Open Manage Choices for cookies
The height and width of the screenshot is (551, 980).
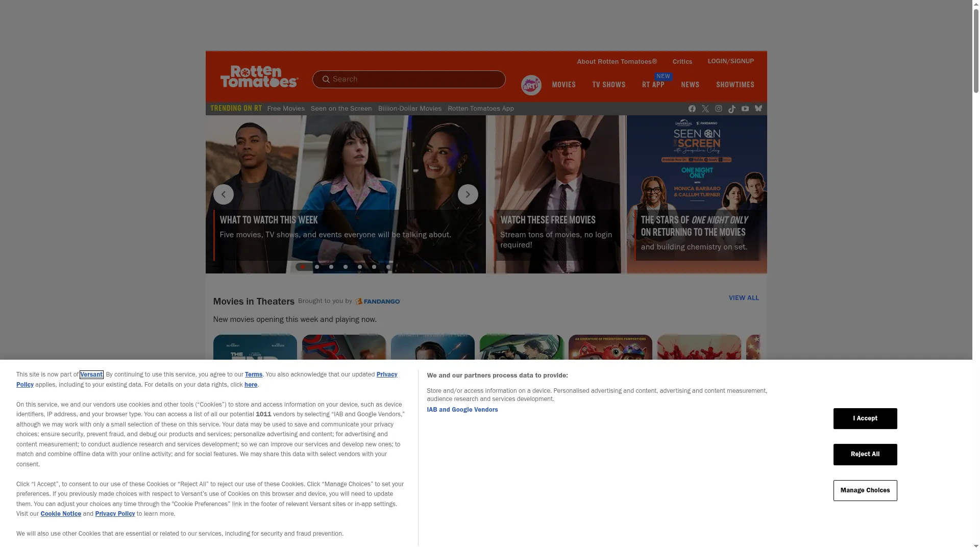[865, 490]
